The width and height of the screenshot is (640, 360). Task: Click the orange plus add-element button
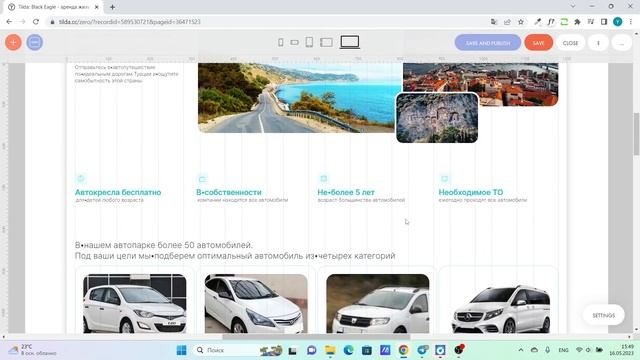pyautogui.click(x=13, y=42)
